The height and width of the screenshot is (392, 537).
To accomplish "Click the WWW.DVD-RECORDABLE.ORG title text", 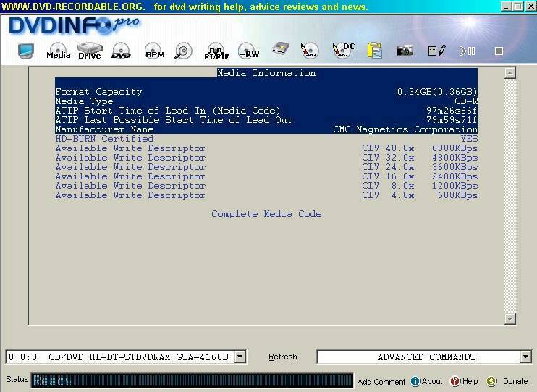I will click(x=73, y=7).
